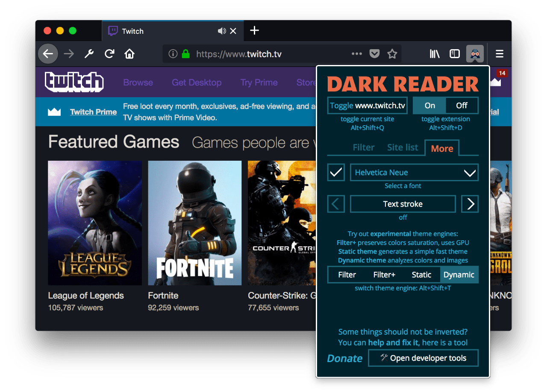Click Open developer tools button
This screenshot has height=392, width=547.
[423, 358]
